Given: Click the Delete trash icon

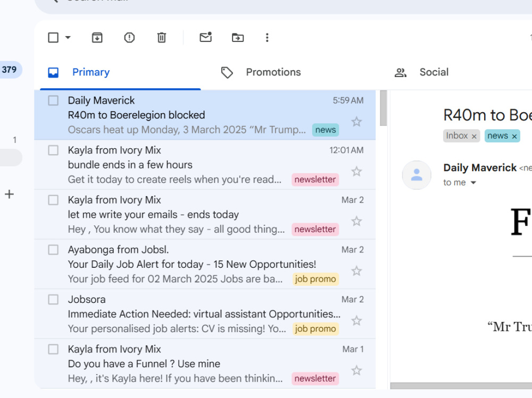Looking at the screenshot, I should point(162,38).
